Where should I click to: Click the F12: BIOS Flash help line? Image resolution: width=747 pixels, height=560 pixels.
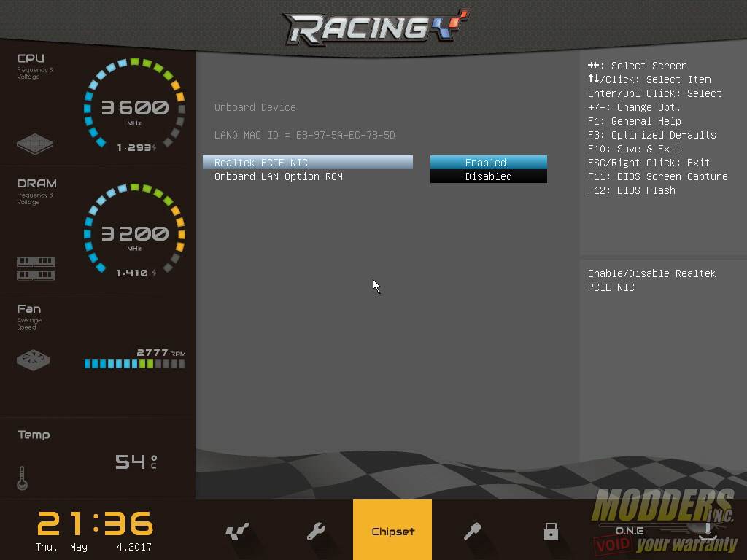click(631, 190)
